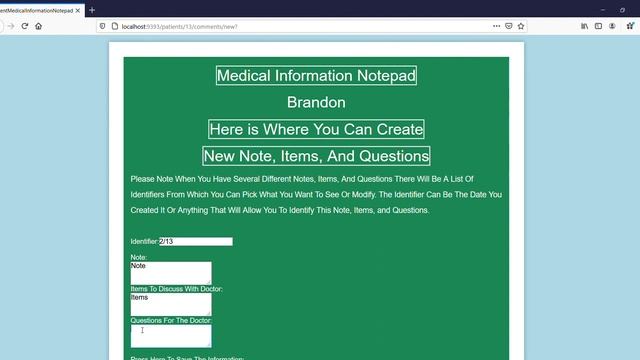Image resolution: width=640 pixels, height=360 pixels.
Task: Open a new tab with plus button
Action: [92, 10]
